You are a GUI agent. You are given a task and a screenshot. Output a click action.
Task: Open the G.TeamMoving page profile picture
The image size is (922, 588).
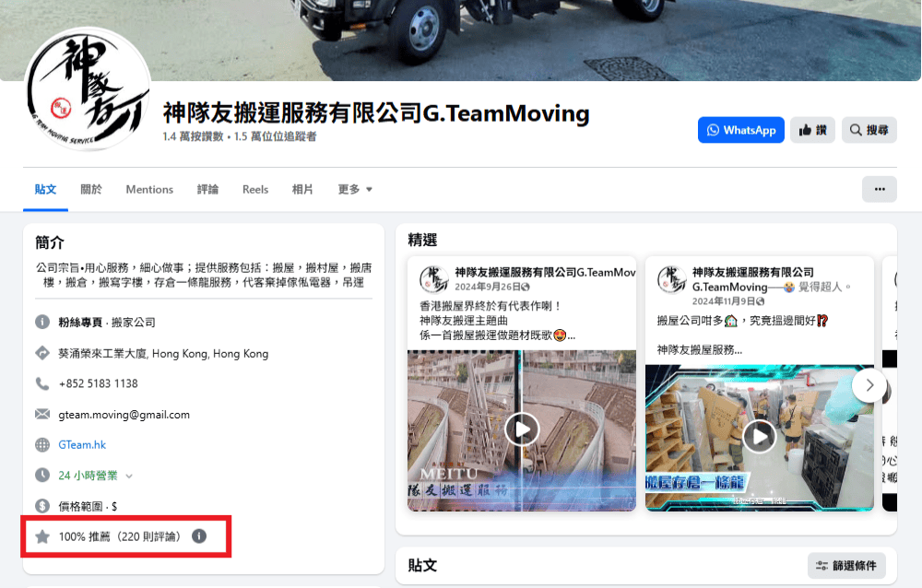87,88
